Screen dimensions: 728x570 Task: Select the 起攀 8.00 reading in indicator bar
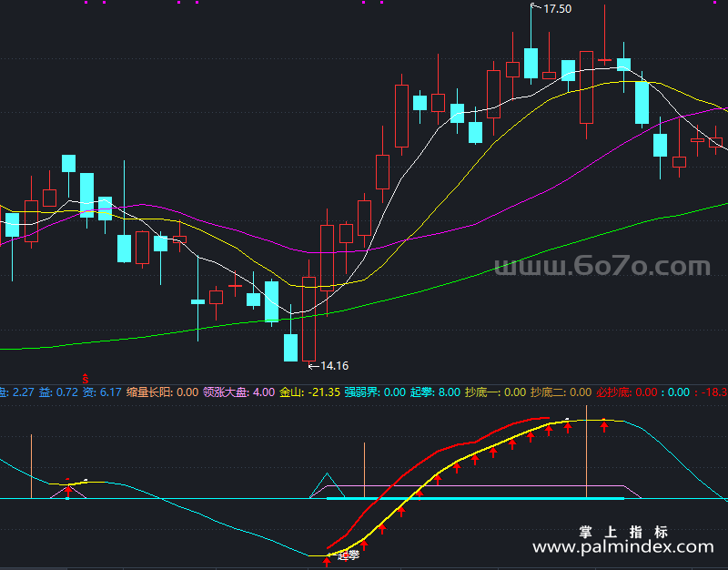click(435, 392)
